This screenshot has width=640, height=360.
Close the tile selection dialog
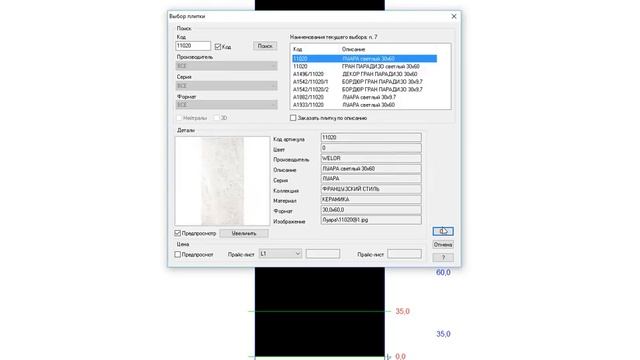[454, 16]
